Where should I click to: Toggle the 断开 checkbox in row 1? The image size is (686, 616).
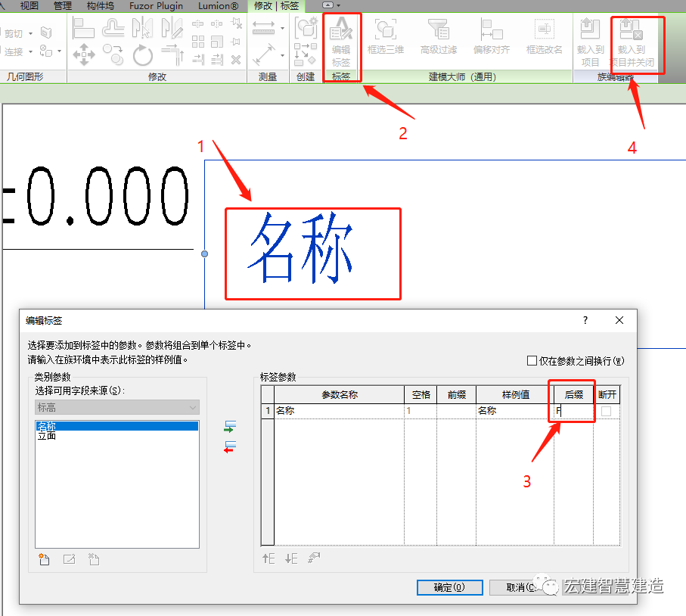tap(606, 411)
